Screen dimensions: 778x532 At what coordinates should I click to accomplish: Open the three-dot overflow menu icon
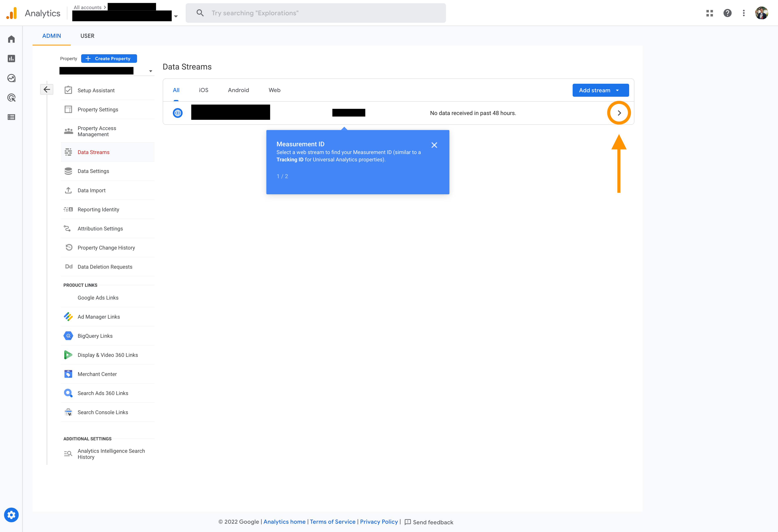click(x=743, y=13)
